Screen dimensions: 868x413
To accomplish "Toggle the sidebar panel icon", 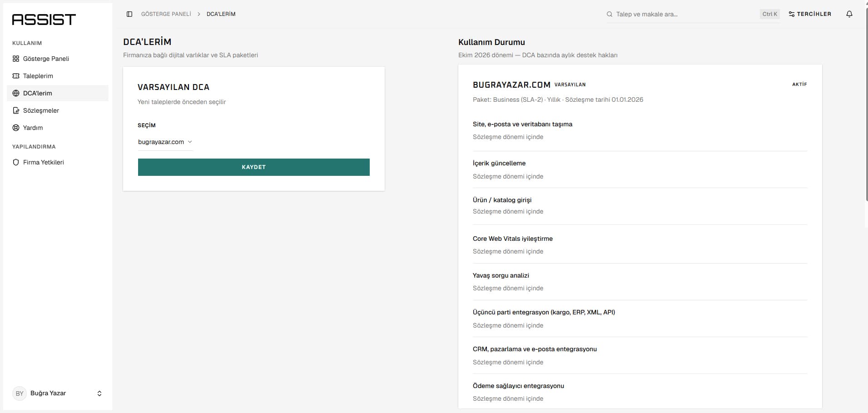I will (129, 14).
